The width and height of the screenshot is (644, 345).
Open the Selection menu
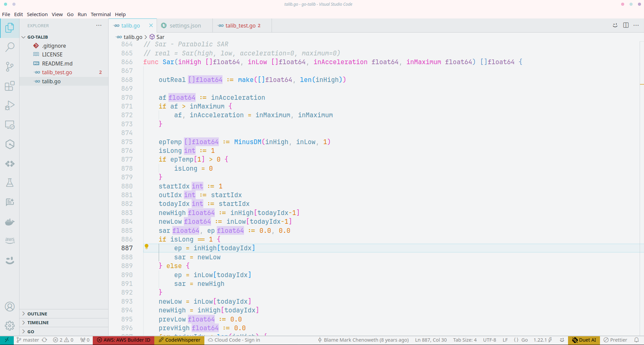(x=37, y=14)
